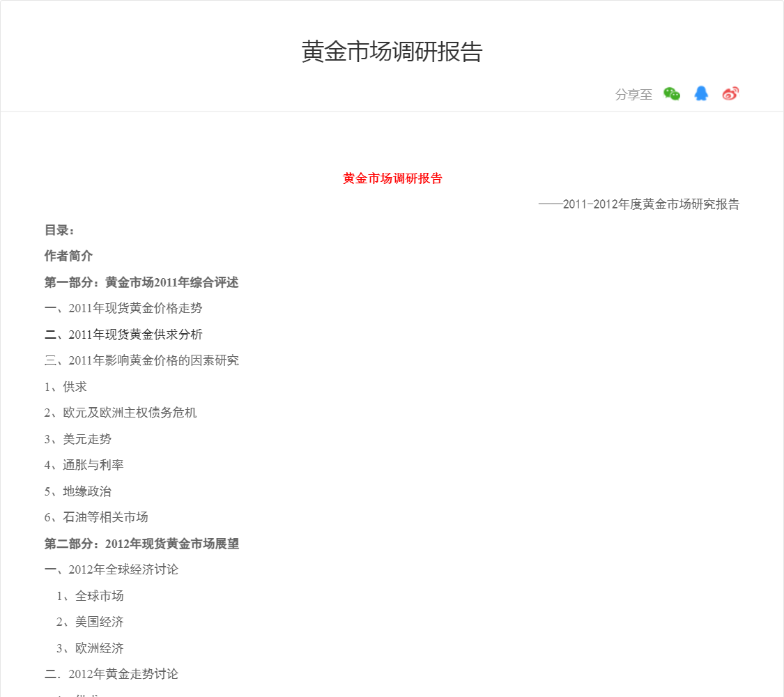Share to WeChat via green icon
Viewport: 784px width, 697px height.
click(672, 94)
